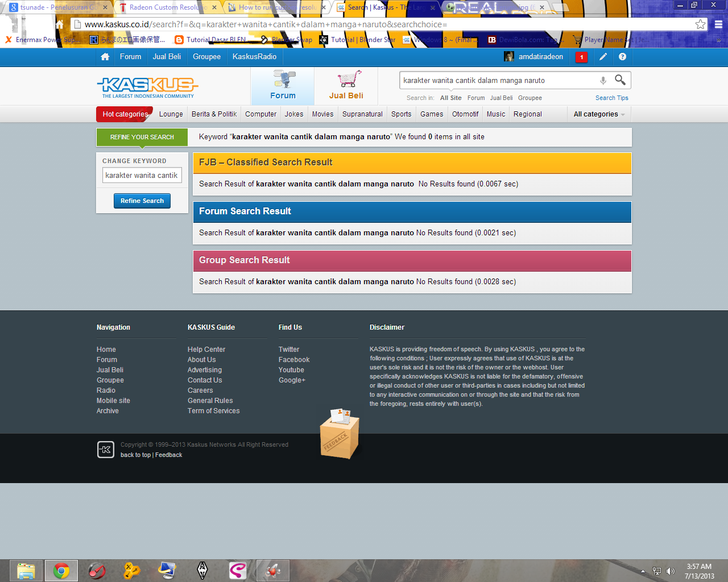Select Groupee search scope
Viewport: 728px width, 582px height.
click(x=530, y=98)
